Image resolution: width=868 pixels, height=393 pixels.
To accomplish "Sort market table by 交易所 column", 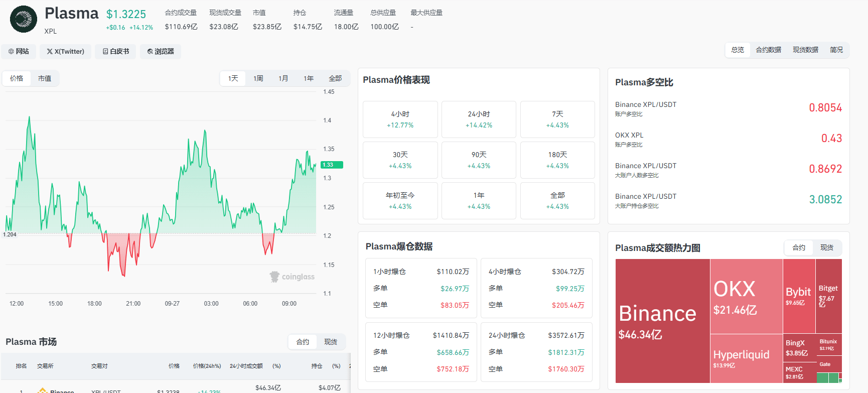I will pyautogui.click(x=45, y=366).
